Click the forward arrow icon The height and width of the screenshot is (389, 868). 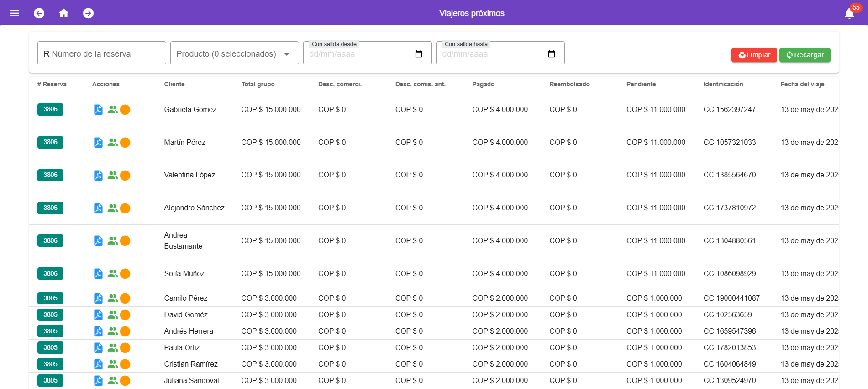pyautogui.click(x=89, y=13)
